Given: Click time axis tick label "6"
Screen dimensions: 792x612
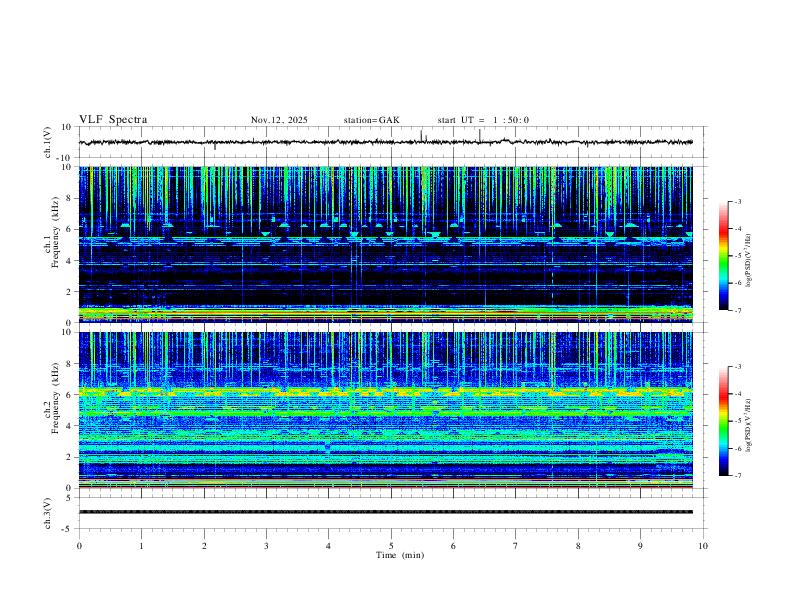Looking at the screenshot, I should click(454, 546).
